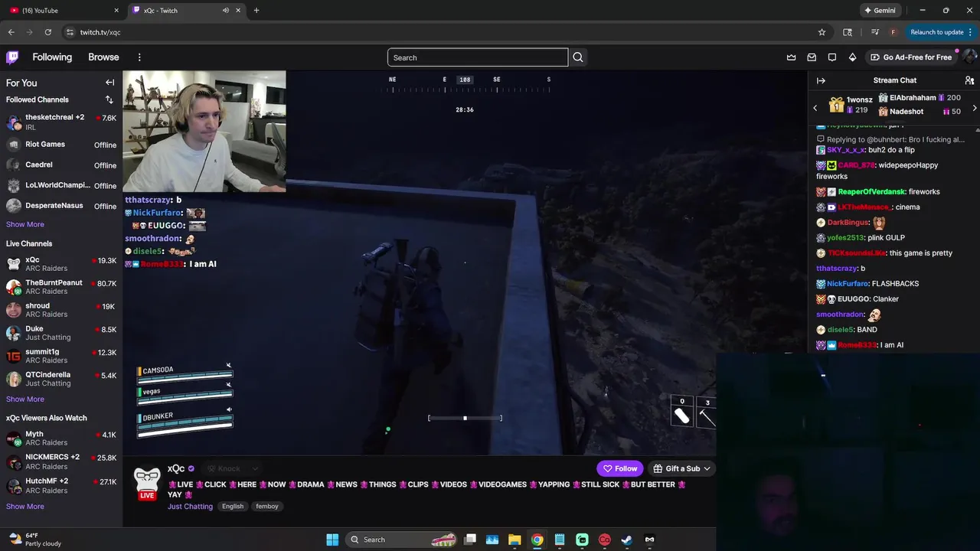Open Windows Start menu
The image size is (980, 551).
[332, 540]
